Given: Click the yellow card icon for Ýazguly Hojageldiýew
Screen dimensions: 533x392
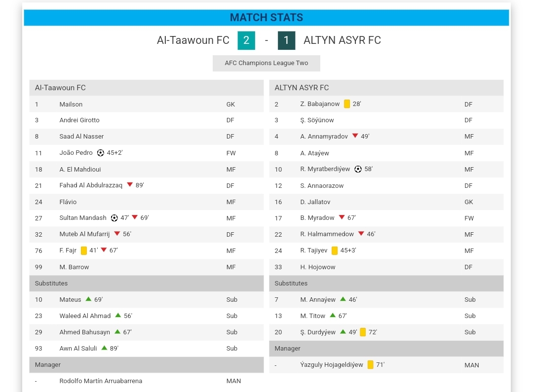Looking at the screenshot, I should point(370,365).
